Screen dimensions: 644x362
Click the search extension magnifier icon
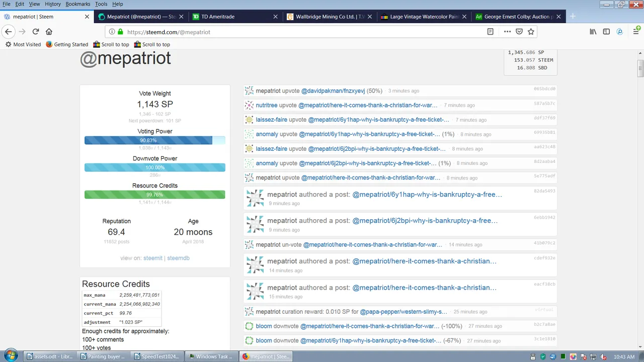[620, 32]
